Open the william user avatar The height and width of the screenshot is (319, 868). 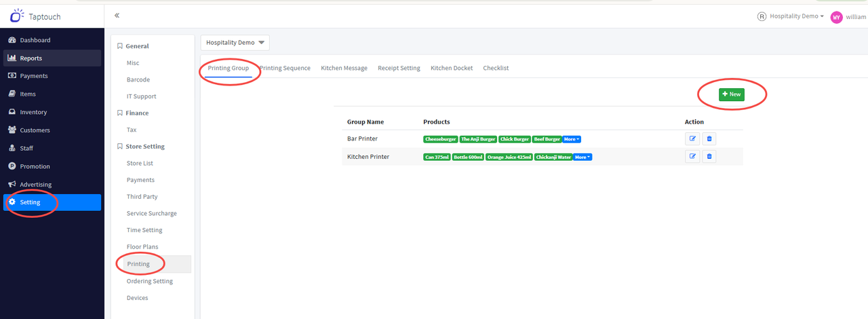point(836,17)
